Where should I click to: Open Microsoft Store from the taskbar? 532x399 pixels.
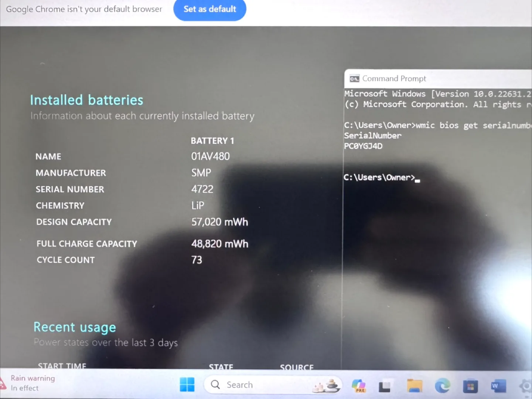pyautogui.click(x=470, y=386)
